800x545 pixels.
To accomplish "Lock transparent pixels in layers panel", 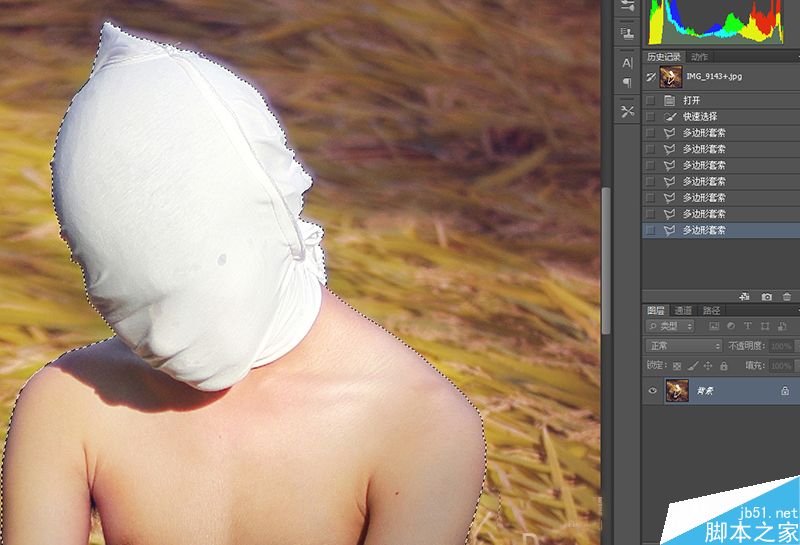I will click(x=677, y=366).
